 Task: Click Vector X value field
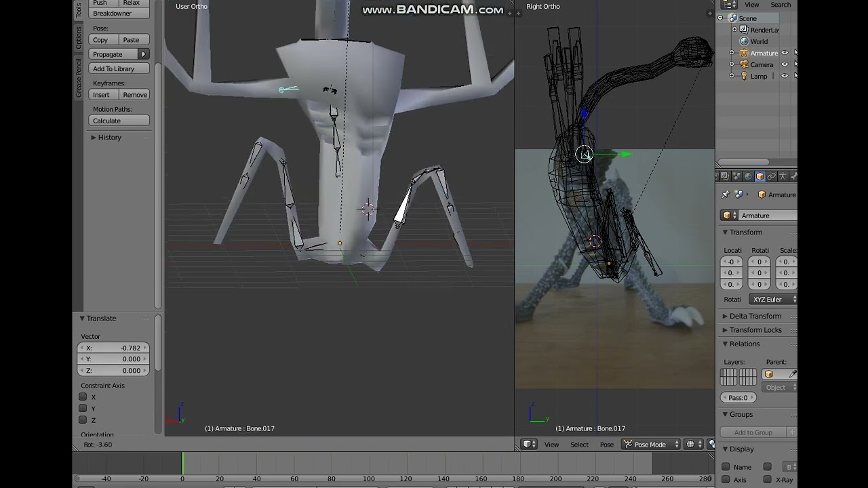[x=113, y=348]
